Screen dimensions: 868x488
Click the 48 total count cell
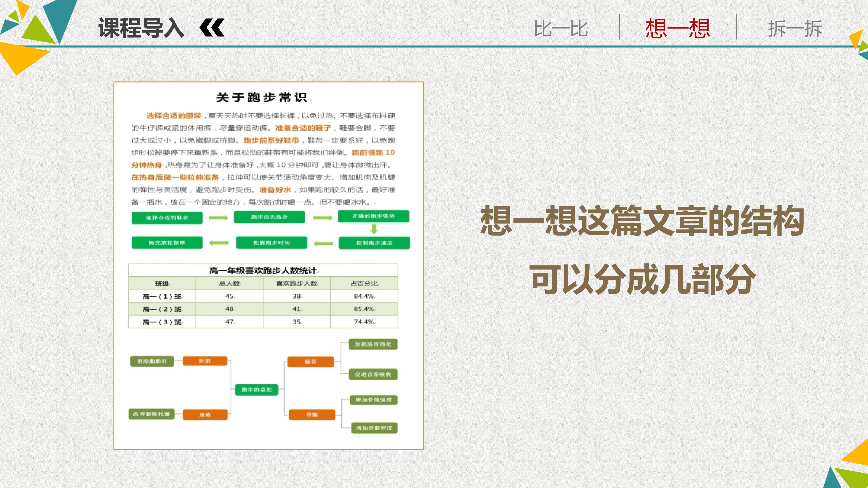[230, 309]
